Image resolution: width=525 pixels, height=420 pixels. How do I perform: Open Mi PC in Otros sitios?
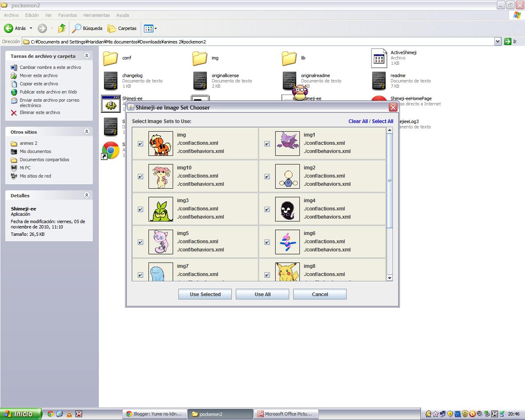click(x=25, y=168)
